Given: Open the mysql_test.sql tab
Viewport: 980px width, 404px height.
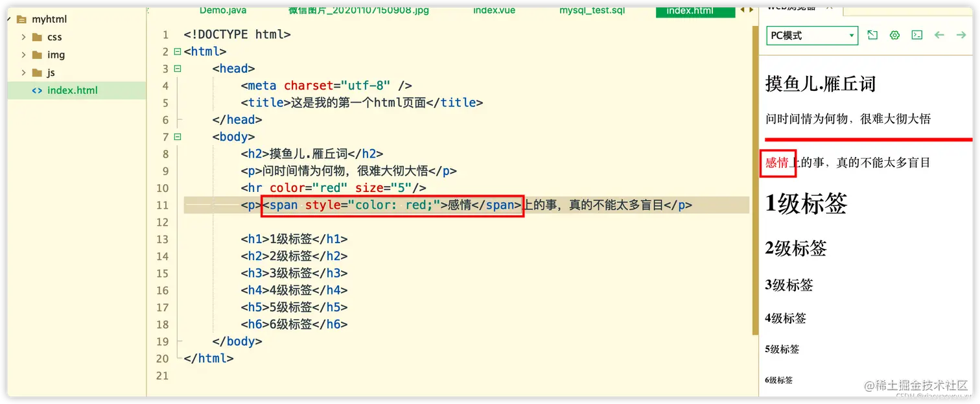Looking at the screenshot, I should pos(592,10).
